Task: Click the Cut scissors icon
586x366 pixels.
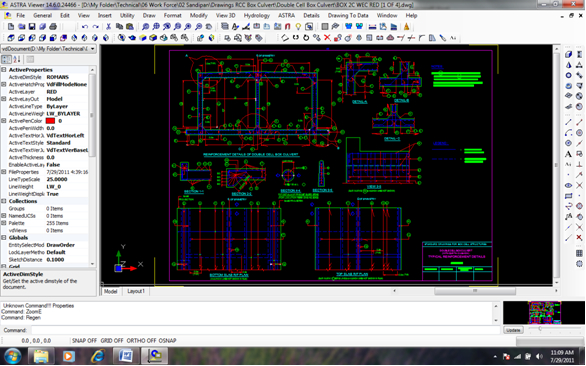Action: [x=108, y=27]
